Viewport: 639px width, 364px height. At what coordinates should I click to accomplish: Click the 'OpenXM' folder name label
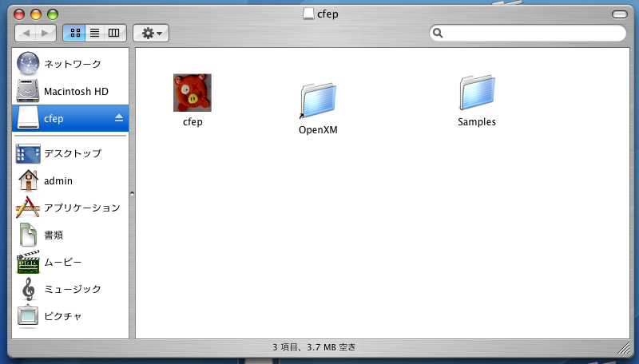tap(318, 130)
